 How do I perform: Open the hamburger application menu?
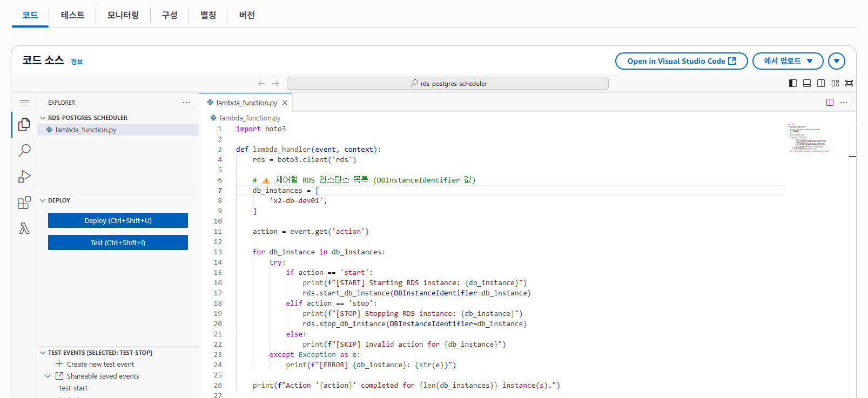click(24, 103)
